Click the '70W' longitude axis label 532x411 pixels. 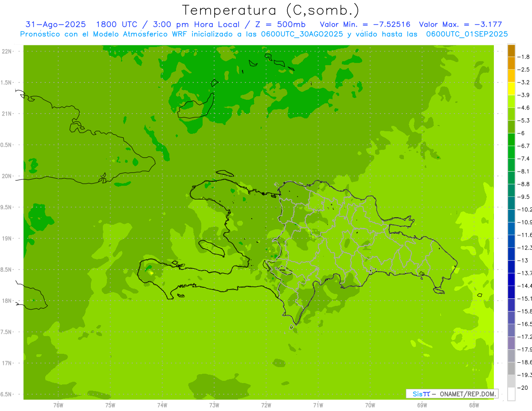coord(370,405)
